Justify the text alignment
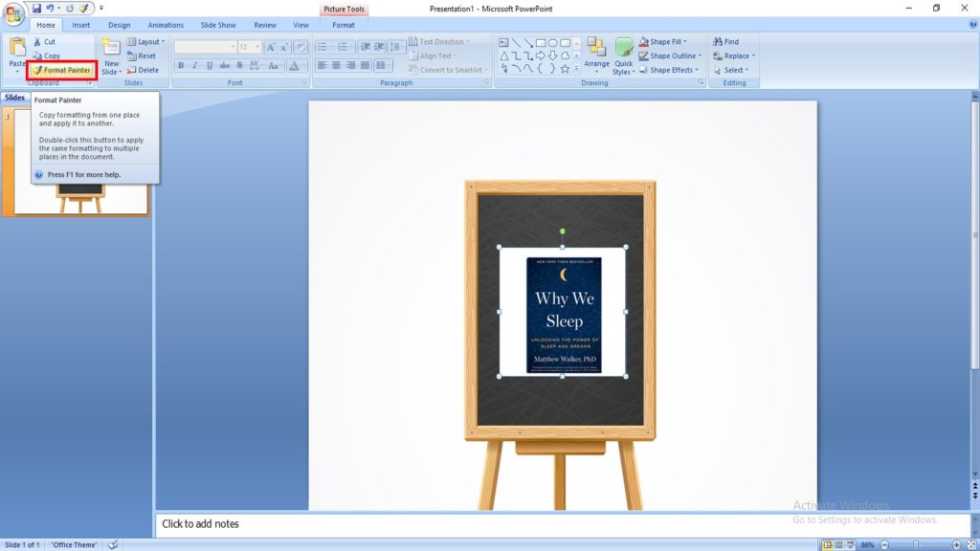980x551 pixels. pyautogui.click(x=365, y=66)
